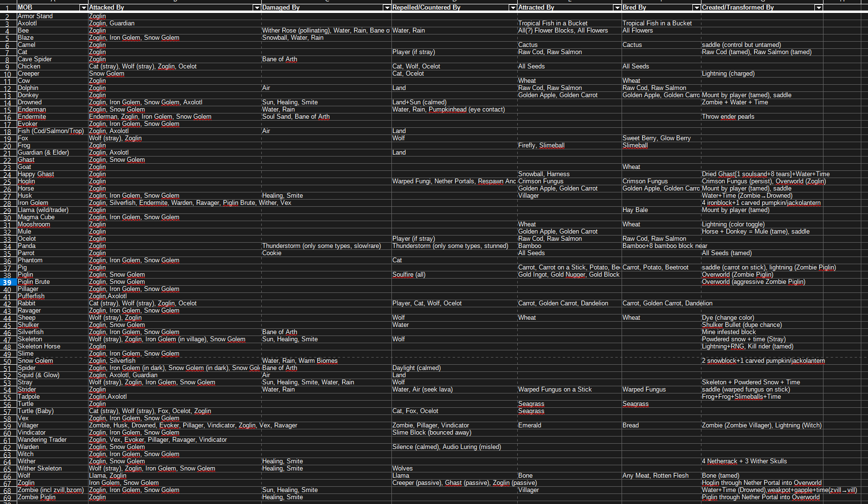Select the 'Thunderstorm (only some types, slow/rare)' cell
Viewport: 868px width, 504px height.
point(326,246)
